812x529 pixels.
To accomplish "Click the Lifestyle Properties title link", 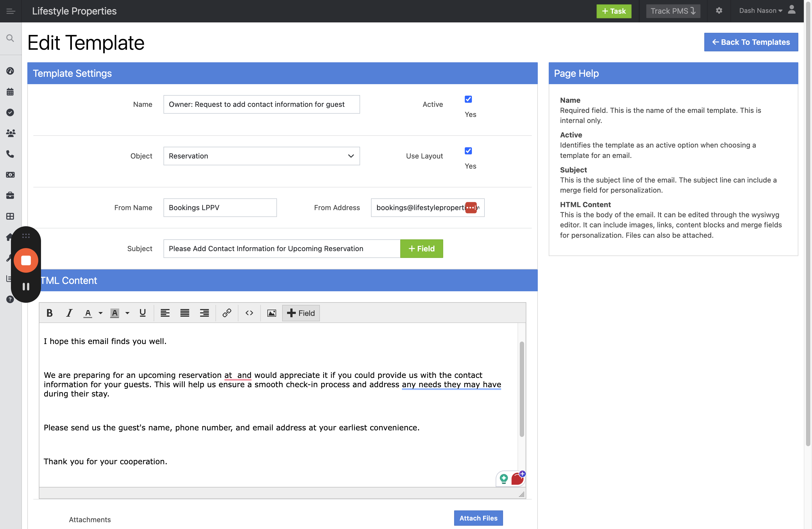I will [x=74, y=11].
